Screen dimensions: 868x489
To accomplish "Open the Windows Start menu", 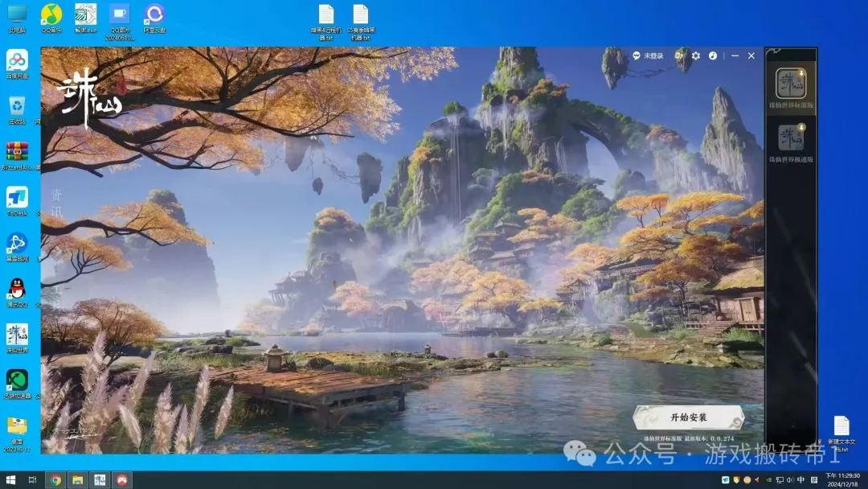I will (x=10, y=479).
